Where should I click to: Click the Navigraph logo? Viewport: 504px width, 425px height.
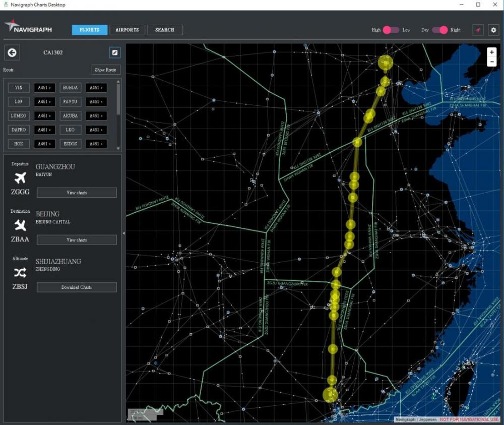[x=28, y=26]
